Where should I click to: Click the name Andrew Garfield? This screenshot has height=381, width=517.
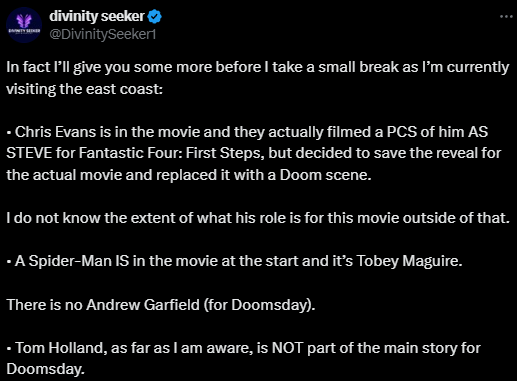pos(143,305)
